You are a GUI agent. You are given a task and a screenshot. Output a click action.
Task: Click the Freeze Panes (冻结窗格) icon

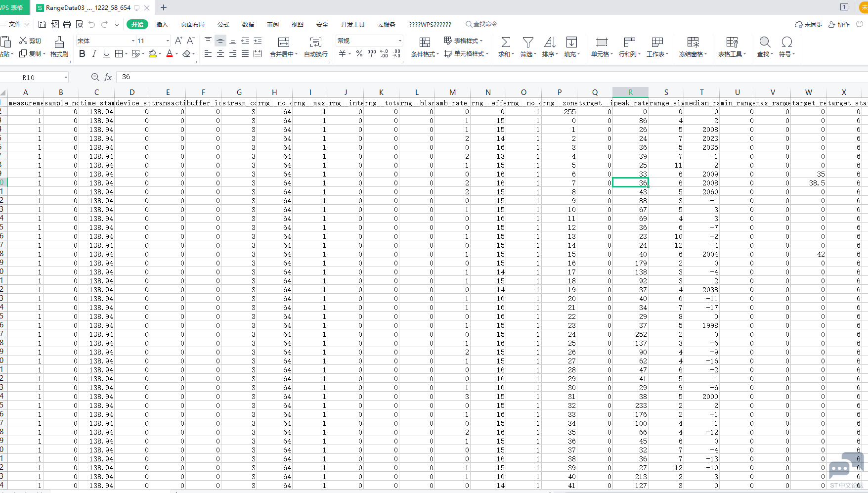tap(693, 43)
